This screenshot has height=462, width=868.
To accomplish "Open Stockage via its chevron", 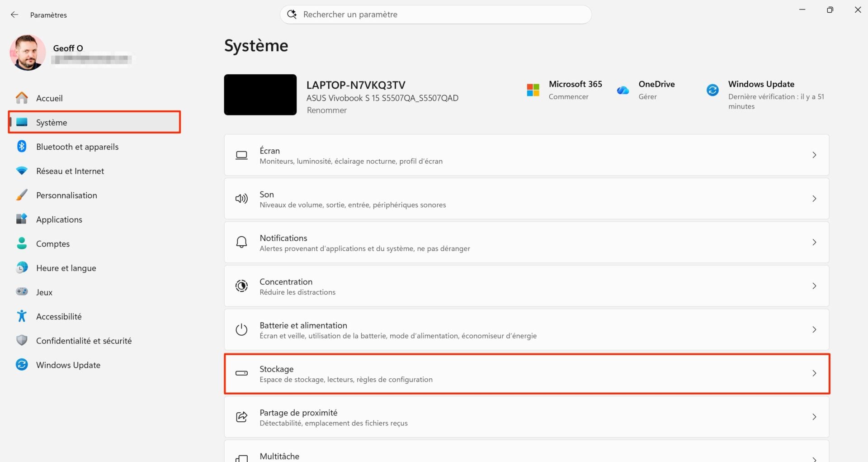I will point(815,373).
